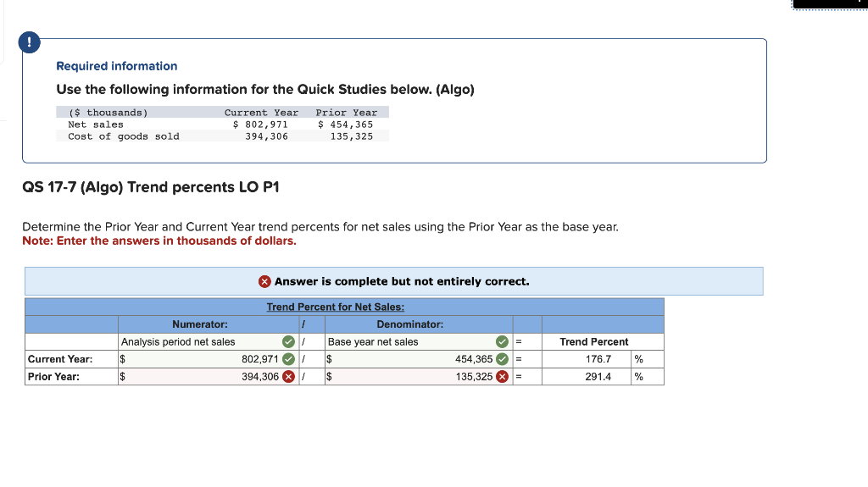Screen dimensions: 868x487
Task: Click red X icon beside 394,306
Action: 288,377
